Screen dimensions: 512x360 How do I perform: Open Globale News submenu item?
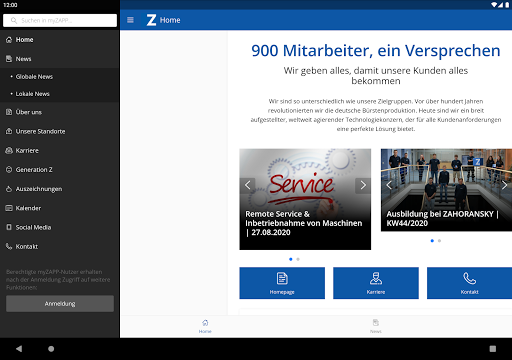[60, 77]
